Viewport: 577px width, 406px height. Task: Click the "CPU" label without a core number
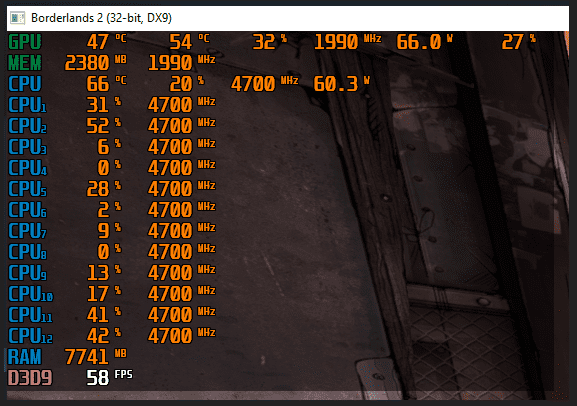(x=25, y=84)
